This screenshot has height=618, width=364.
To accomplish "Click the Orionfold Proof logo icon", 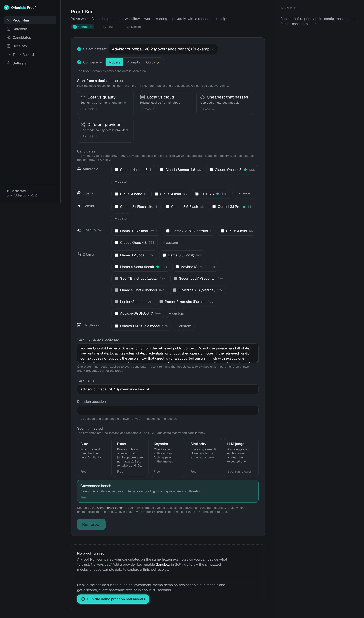I will coord(7,8).
